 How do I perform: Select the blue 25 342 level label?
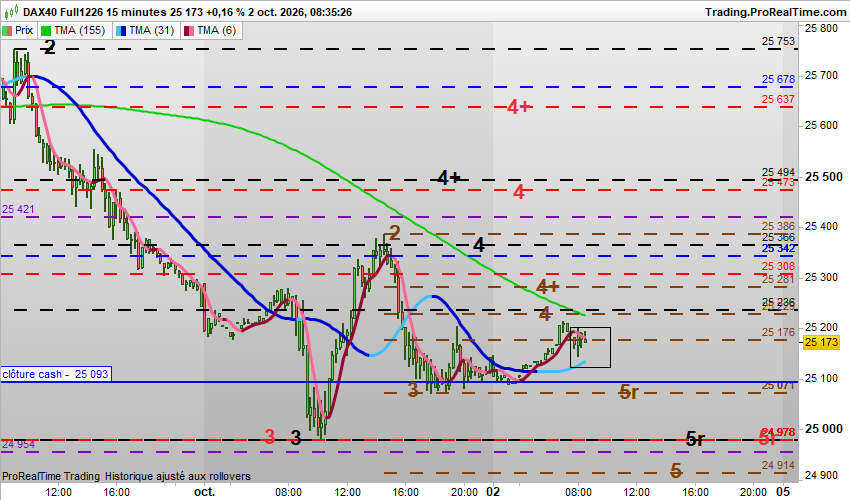tap(778, 248)
